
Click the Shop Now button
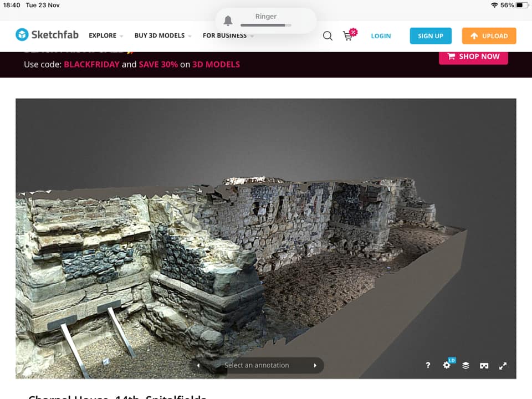click(473, 57)
